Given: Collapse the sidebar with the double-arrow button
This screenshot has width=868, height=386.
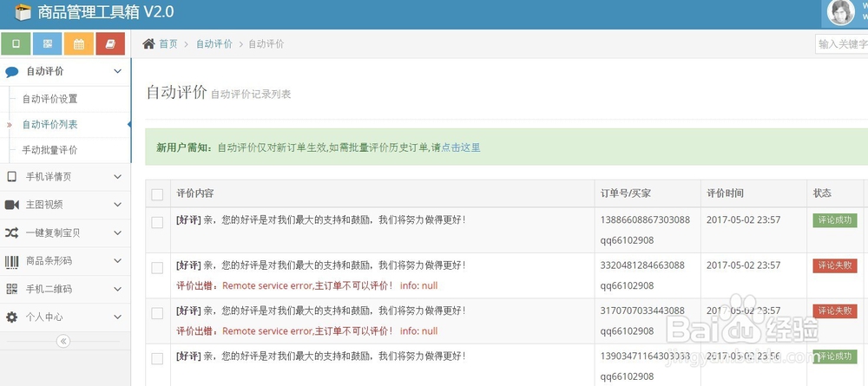Looking at the screenshot, I should click(63, 341).
